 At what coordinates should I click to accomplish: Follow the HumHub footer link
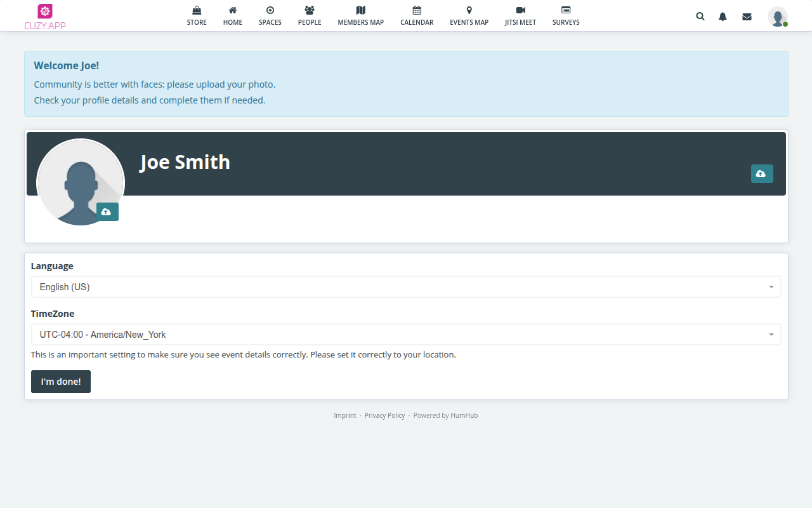[464, 415]
